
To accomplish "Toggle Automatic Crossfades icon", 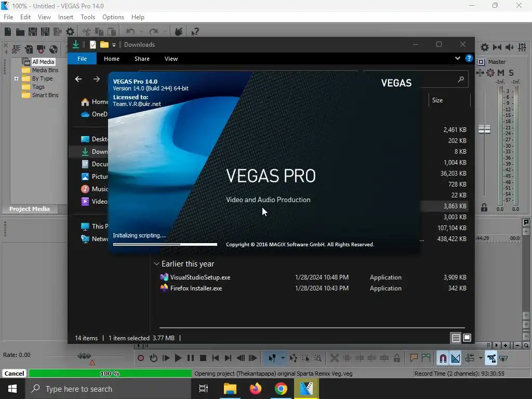I will click(x=455, y=358).
